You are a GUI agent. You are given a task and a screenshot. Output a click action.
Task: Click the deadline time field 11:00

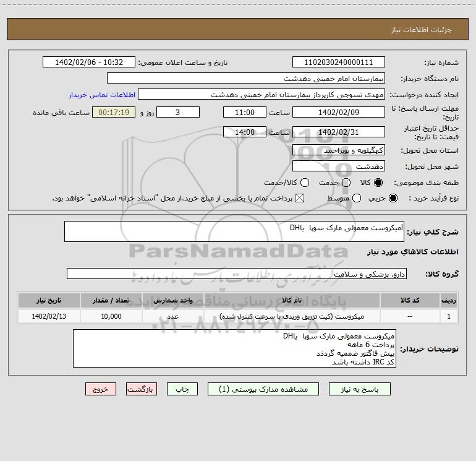click(245, 112)
